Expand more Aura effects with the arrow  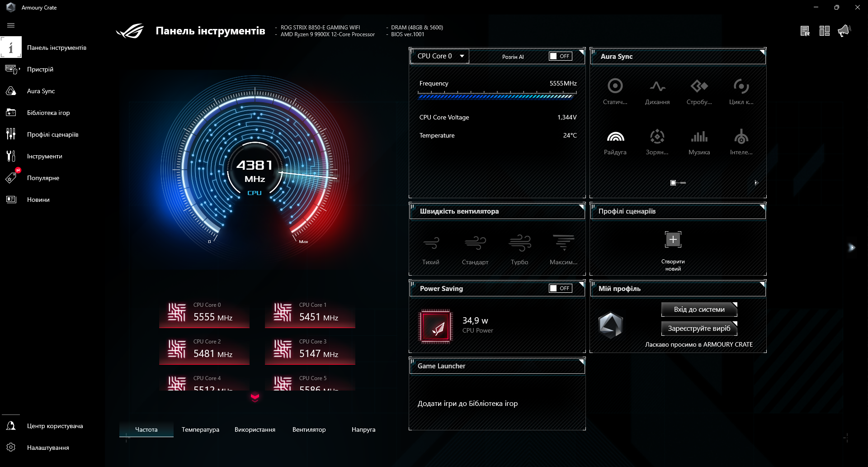755,183
